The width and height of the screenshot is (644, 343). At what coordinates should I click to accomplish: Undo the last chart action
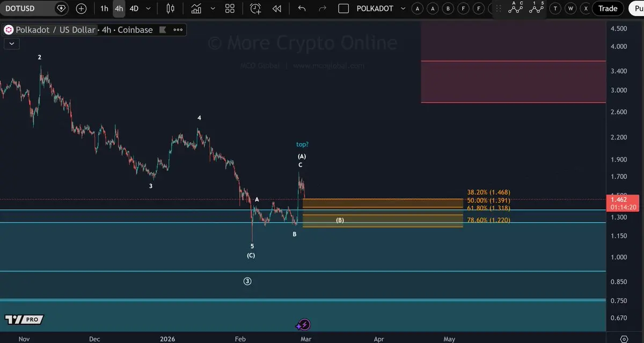tap(302, 9)
